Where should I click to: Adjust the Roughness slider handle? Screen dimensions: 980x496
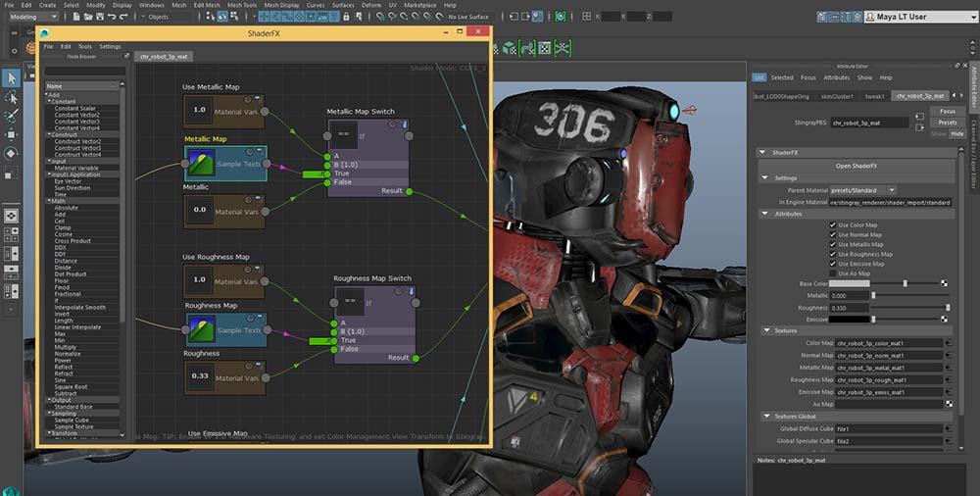[948, 308]
